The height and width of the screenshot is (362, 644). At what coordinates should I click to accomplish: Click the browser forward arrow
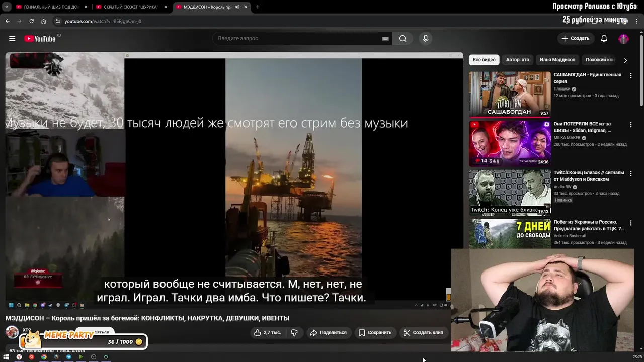click(19, 21)
